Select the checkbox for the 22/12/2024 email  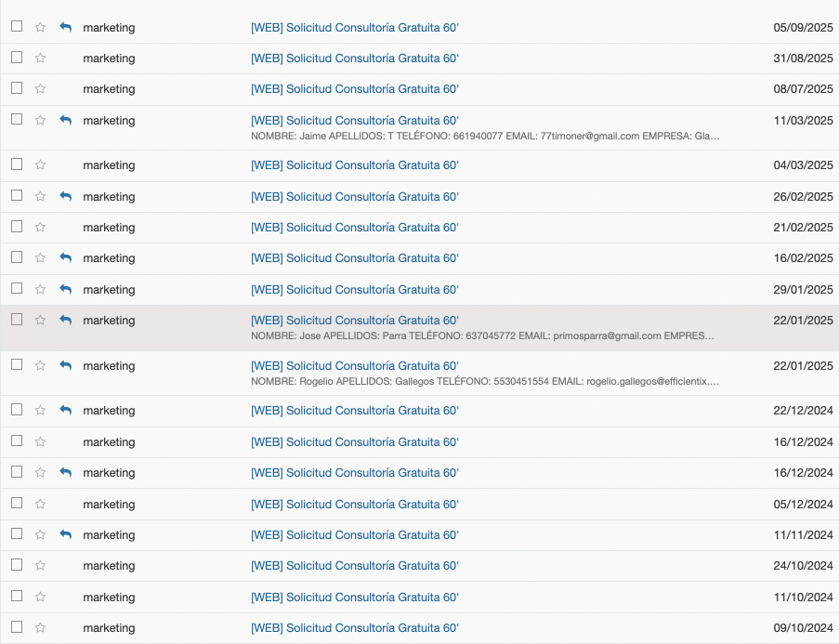(x=17, y=409)
